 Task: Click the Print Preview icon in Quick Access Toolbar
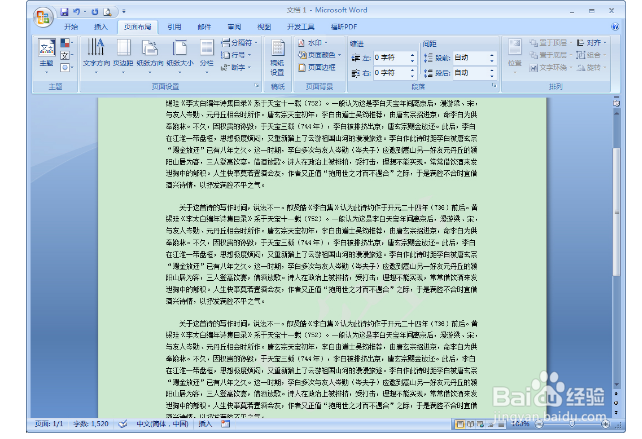pyautogui.click(x=107, y=12)
